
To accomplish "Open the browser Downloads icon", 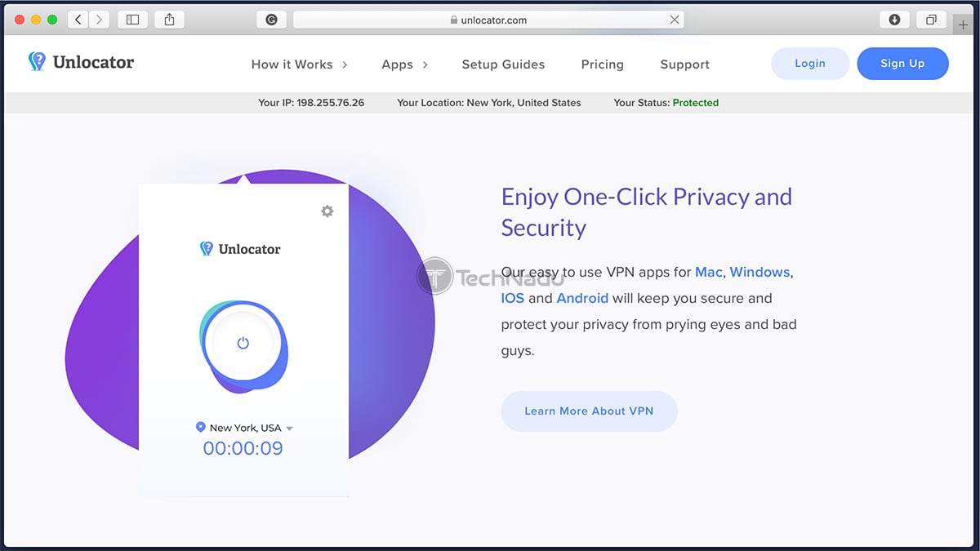I will (893, 19).
